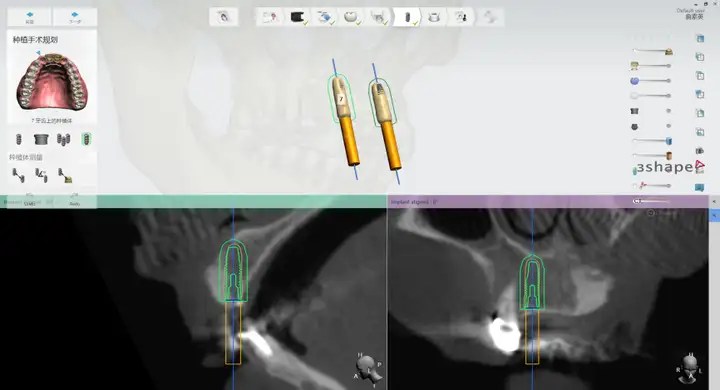Choose the implant-with-base adjustment tool
This screenshot has height=390, width=720.
[x=65, y=175]
